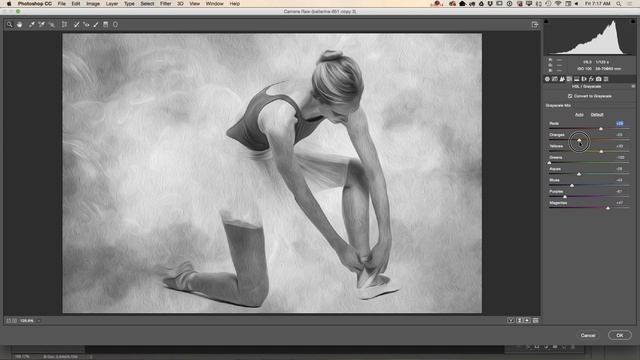Select the Adjustment Brush tool
The height and width of the screenshot is (360, 640).
click(x=96, y=25)
